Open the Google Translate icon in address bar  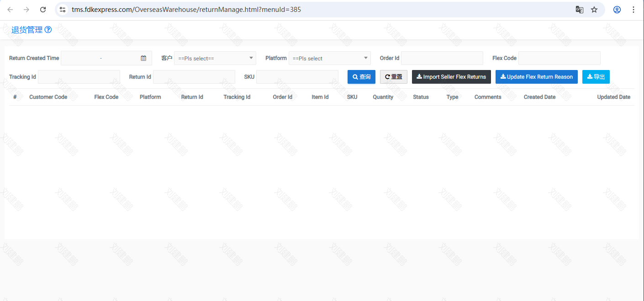[579, 10]
